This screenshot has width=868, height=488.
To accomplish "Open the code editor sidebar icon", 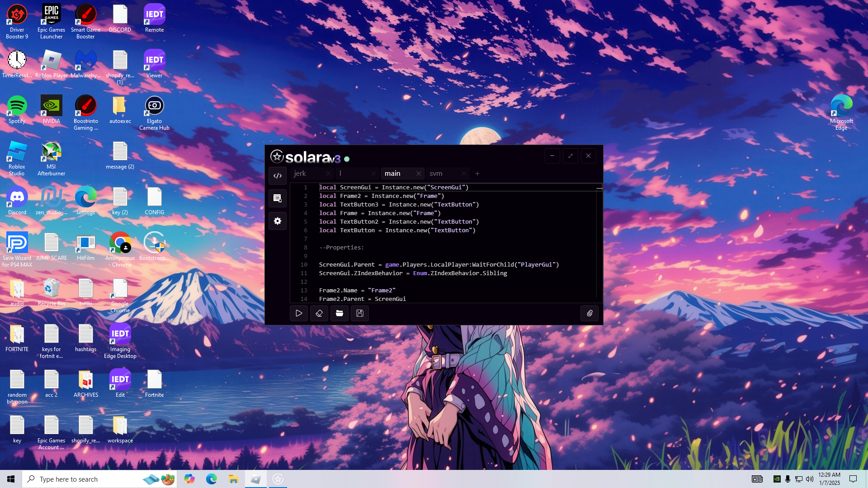I will pos(278,176).
